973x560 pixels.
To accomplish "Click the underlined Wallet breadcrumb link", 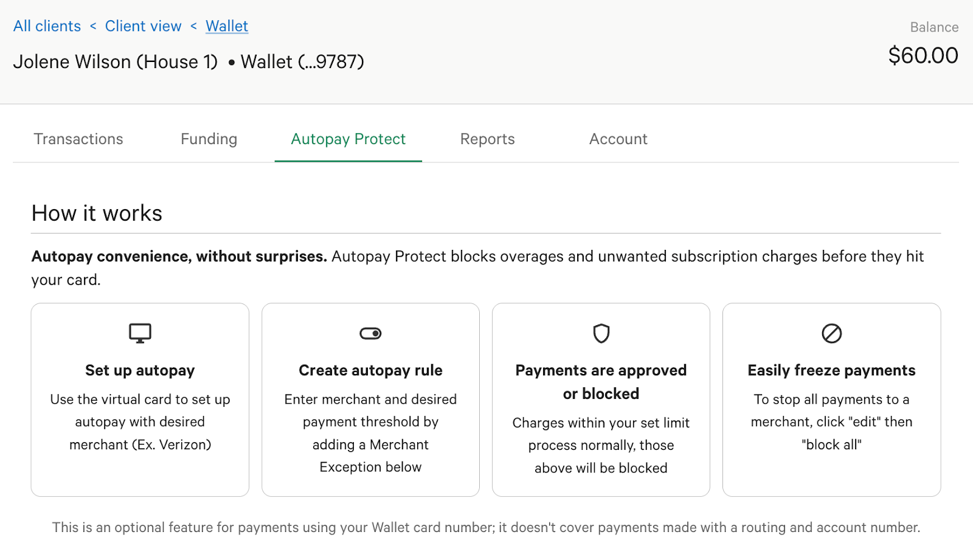I will tap(227, 26).
